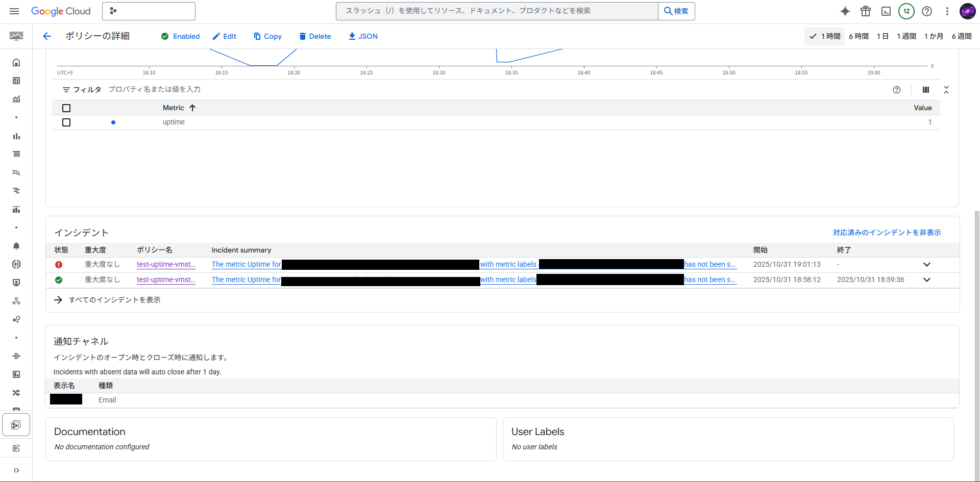Click the gift free trial icon
980x482 pixels.
pos(866,11)
